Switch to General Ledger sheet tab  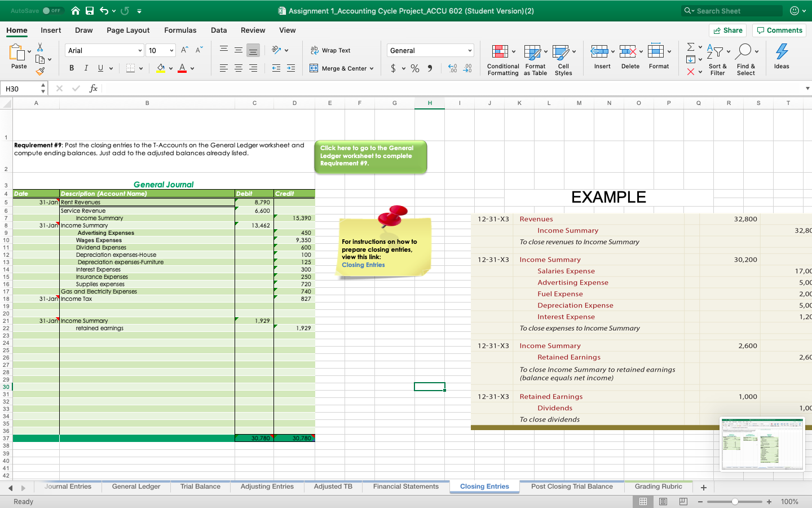point(136,487)
